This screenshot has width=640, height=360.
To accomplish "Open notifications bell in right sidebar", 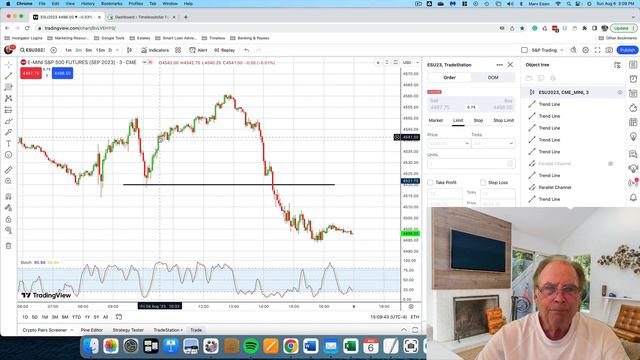I will (633, 198).
